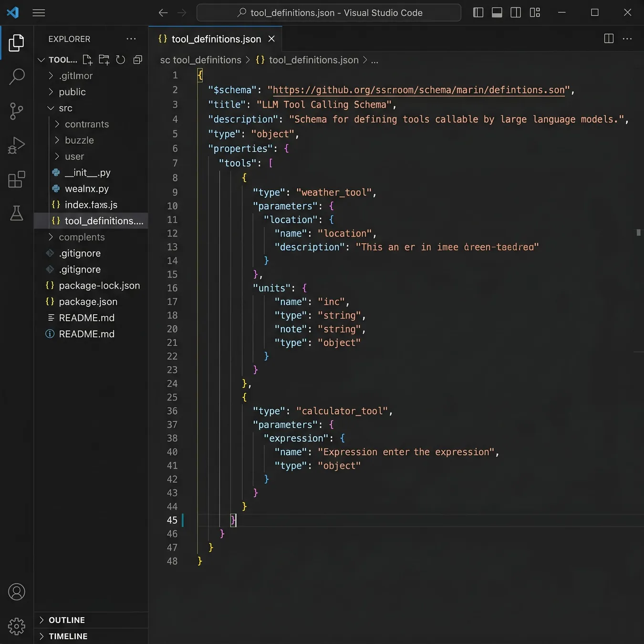
Task: Click the EXPLORER panel title
Action: tap(69, 39)
